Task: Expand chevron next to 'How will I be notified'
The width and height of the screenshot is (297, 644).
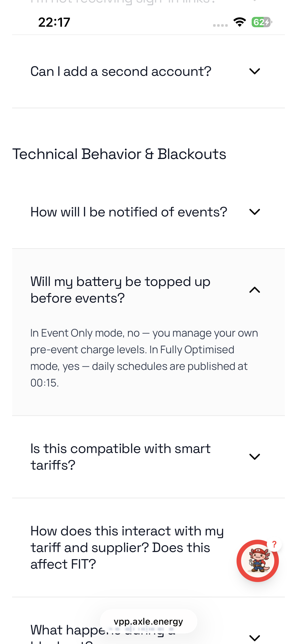Action: pyautogui.click(x=254, y=212)
